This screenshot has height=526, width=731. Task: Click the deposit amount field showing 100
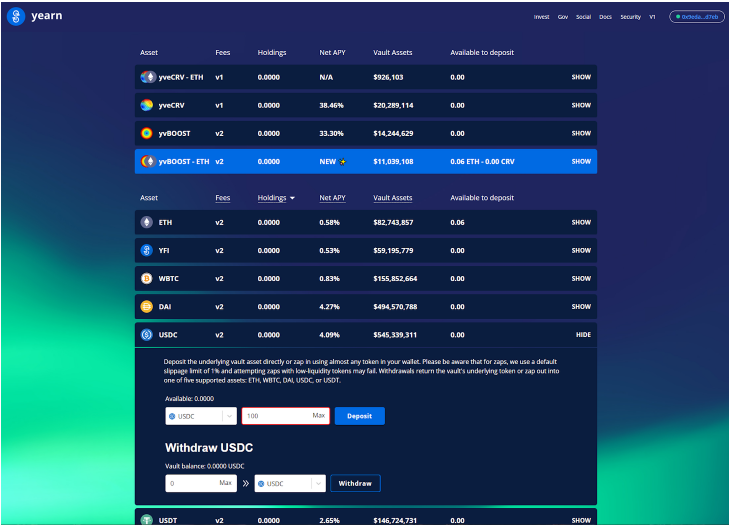tap(285, 416)
